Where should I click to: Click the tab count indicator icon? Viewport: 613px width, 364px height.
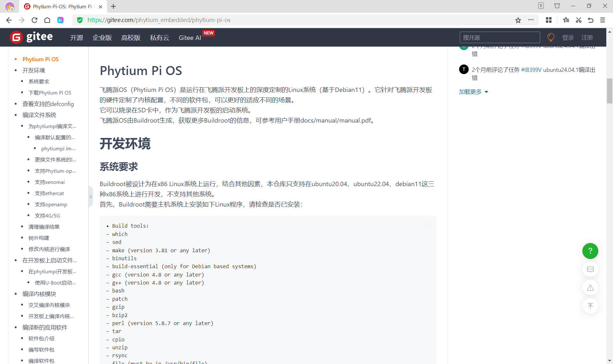click(541, 6)
